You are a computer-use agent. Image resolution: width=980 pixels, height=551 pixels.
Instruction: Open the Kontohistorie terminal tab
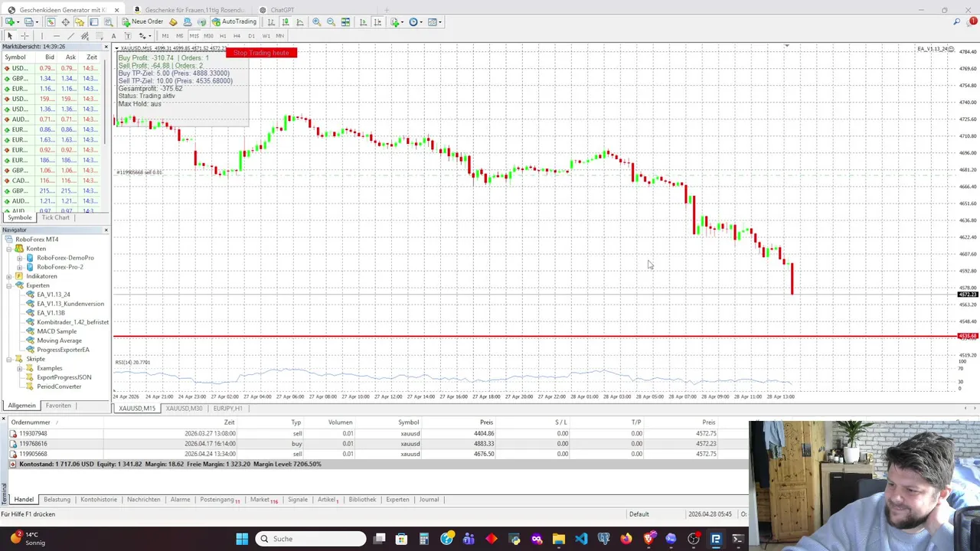(99, 500)
